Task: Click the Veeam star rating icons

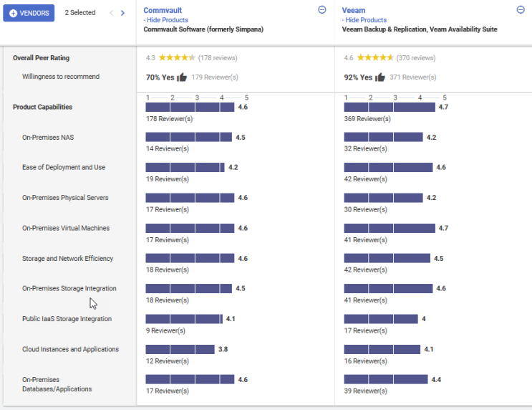Action: [374, 57]
